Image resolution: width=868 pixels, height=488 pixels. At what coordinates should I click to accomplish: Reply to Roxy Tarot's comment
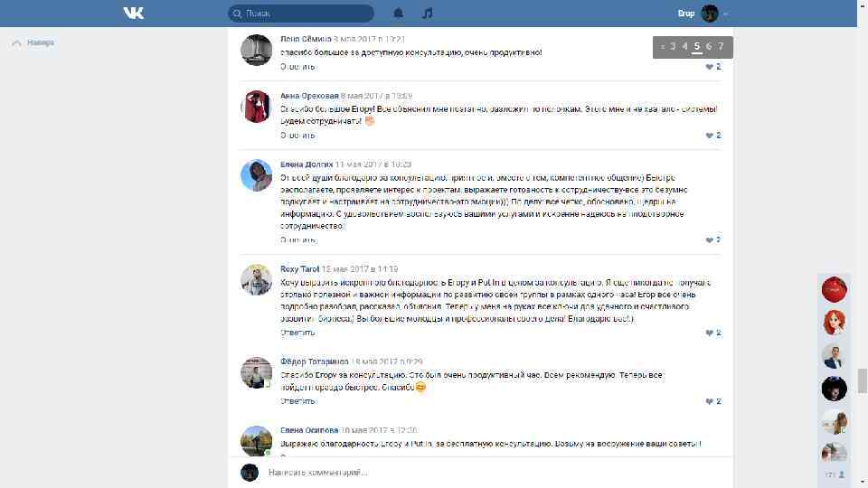click(x=297, y=333)
